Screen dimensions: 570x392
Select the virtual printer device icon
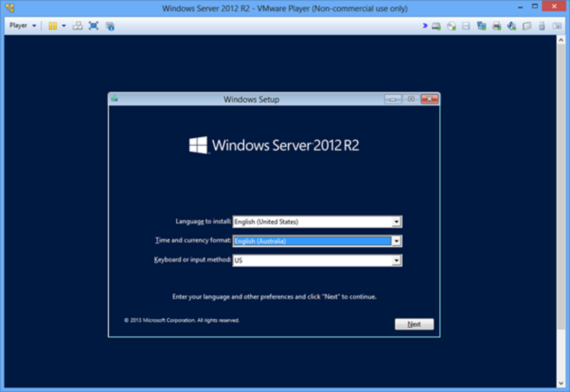point(496,26)
